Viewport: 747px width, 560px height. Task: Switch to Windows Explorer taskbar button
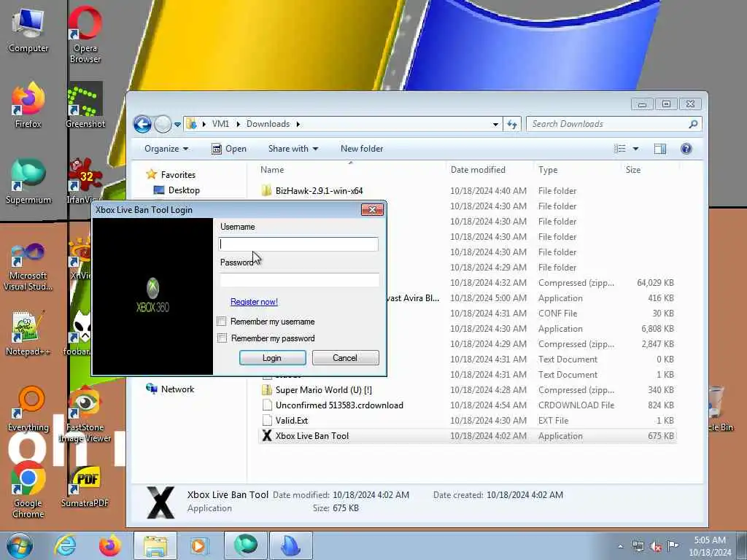(x=155, y=545)
